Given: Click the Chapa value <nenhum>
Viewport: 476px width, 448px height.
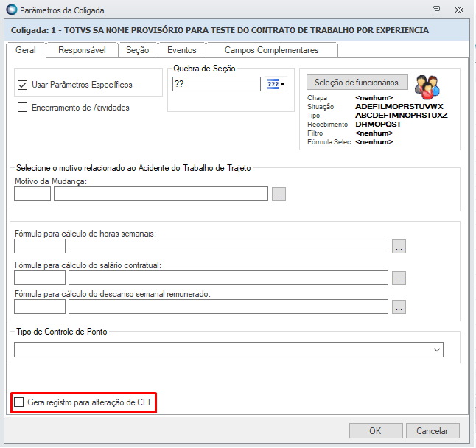Looking at the screenshot, I should (x=374, y=98).
